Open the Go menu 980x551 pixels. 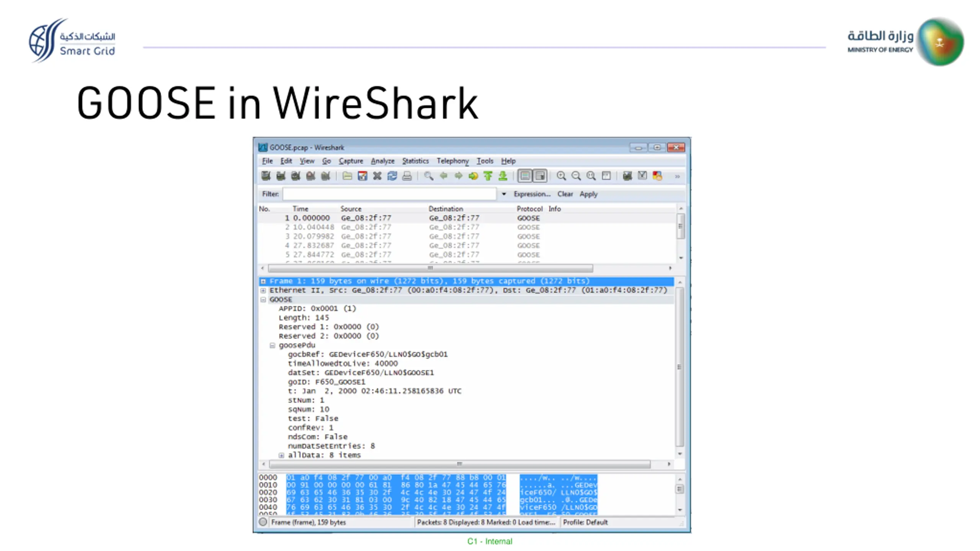(326, 161)
